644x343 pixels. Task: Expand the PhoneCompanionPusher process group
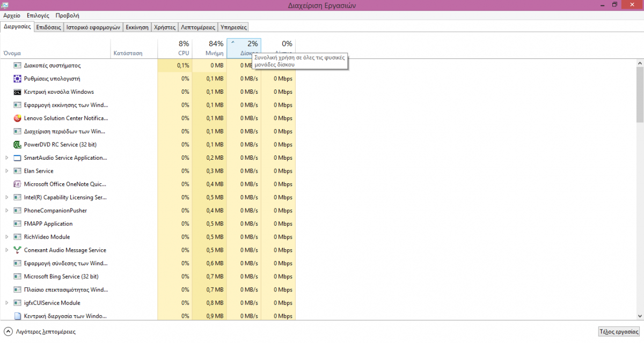(6, 211)
